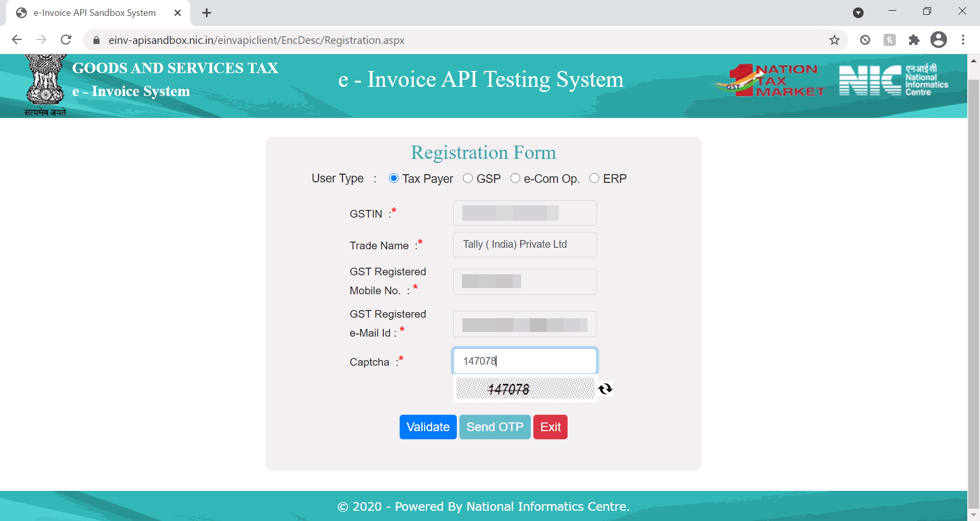Screen dimensions: 980x521
Task: Bookmark this page with star icon
Action: [835, 40]
